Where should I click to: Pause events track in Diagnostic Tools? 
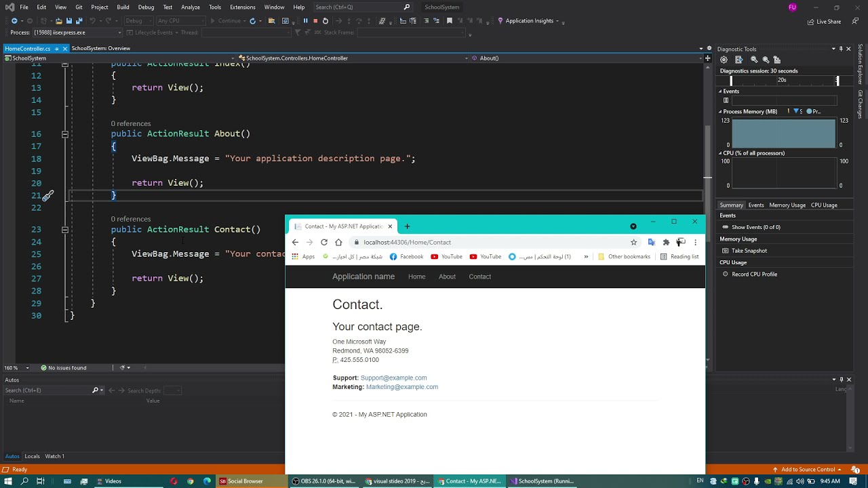pyautogui.click(x=726, y=100)
